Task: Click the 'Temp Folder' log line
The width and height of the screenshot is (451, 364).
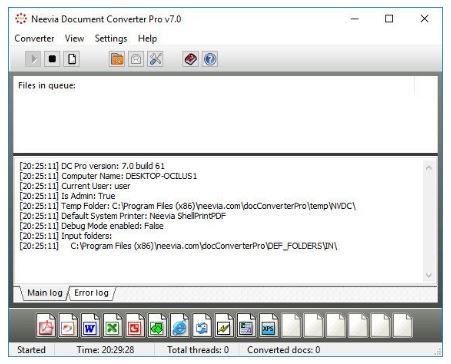Action: click(x=188, y=206)
